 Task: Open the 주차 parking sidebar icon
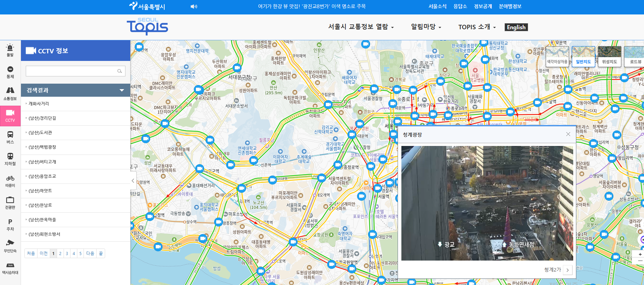[x=10, y=225]
